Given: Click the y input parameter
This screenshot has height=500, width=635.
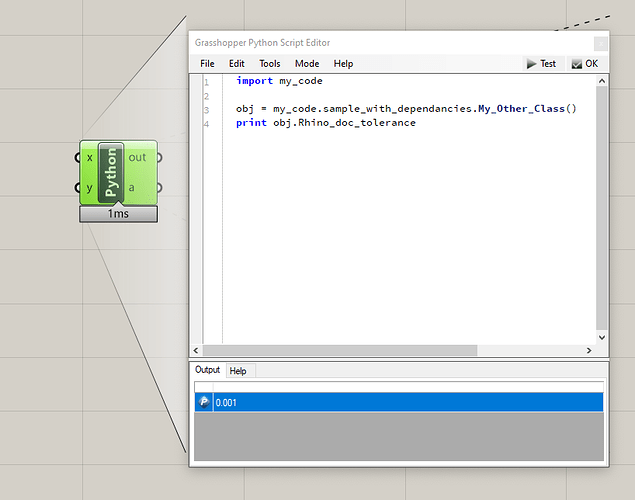Looking at the screenshot, I should coord(89,188).
